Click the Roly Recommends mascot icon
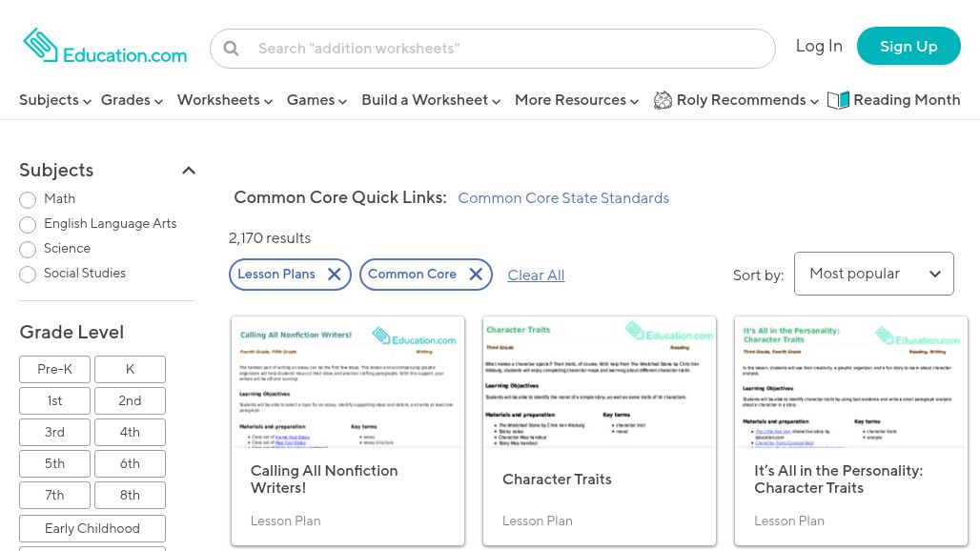The image size is (980, 551). (x=663, y=100)
